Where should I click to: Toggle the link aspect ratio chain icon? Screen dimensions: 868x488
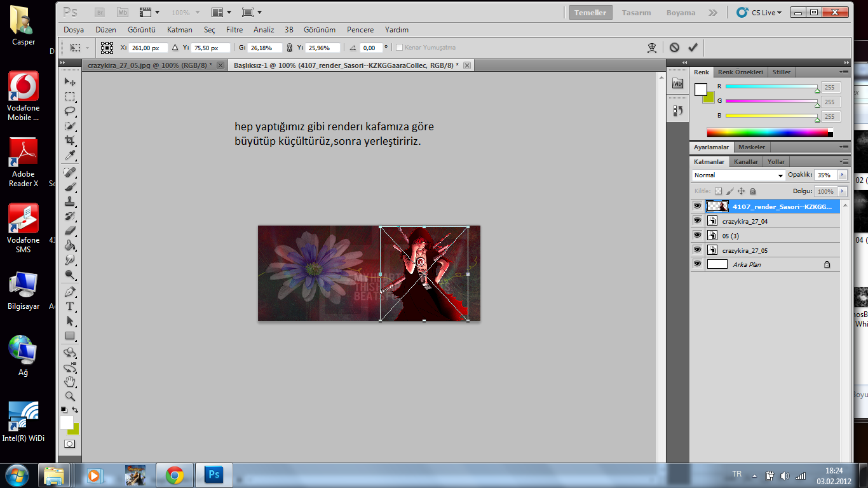click(290, 48)
